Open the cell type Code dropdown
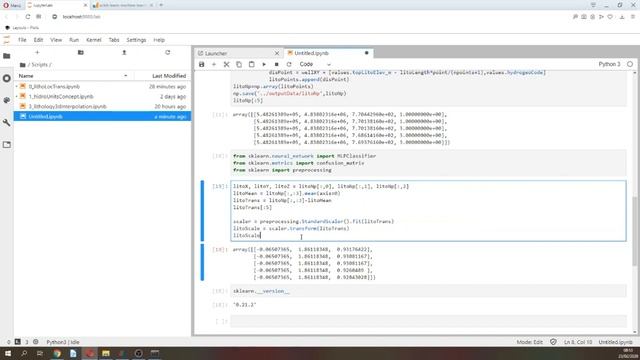Screen dimensions: 640x360 [315, 64]
